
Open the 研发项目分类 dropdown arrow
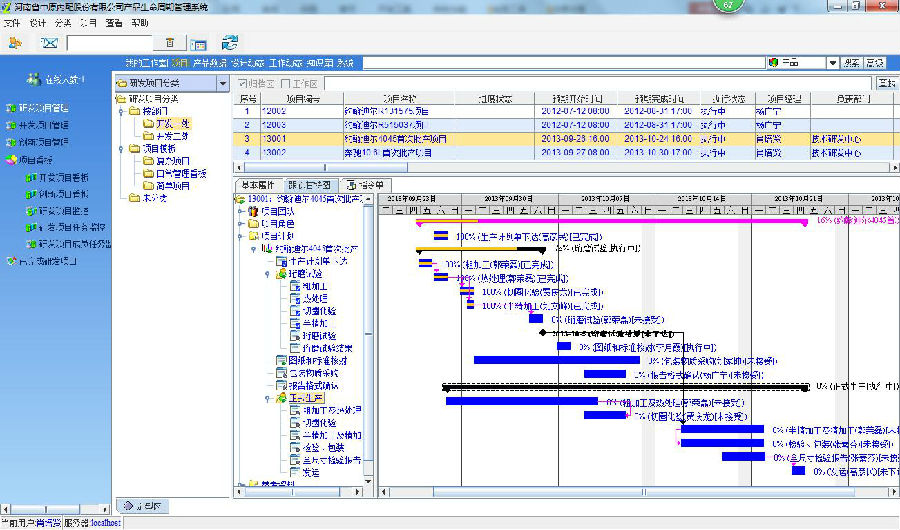click(x=223, y=83)
